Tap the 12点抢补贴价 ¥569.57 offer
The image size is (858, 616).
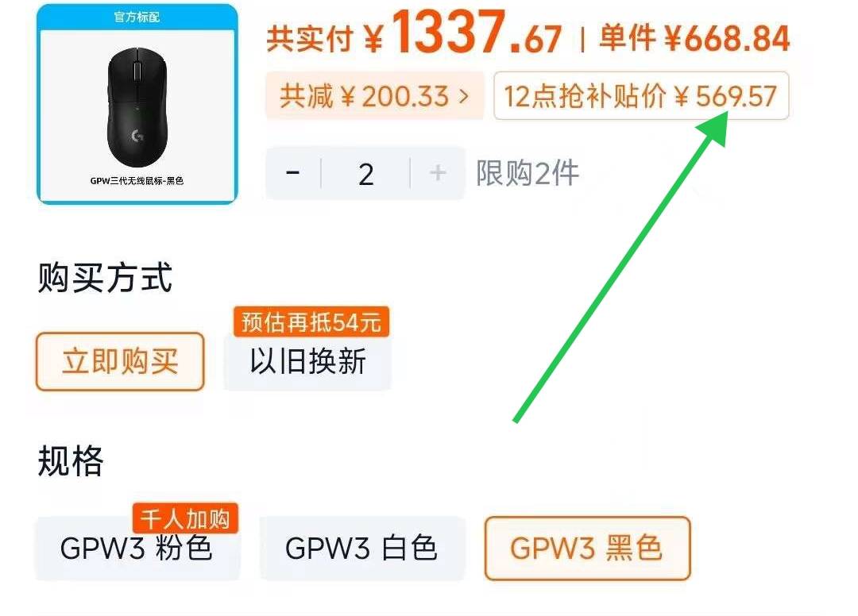[641, 95]
